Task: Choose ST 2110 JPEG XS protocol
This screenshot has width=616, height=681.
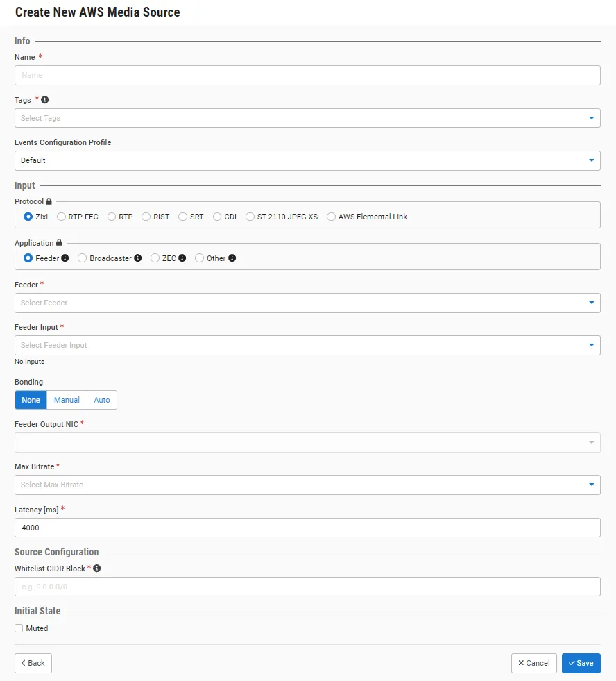Action: [x=250, y=217]
